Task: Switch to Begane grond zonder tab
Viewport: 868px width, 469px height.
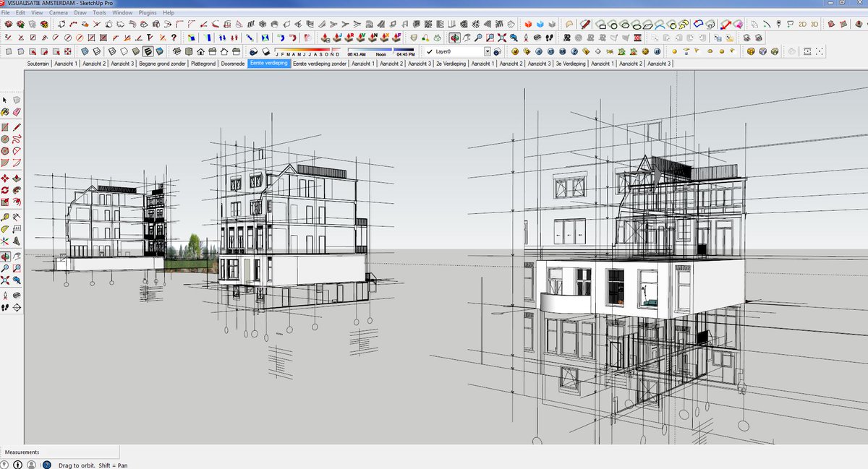Action: pyautogui.click(x=162, y=64)
